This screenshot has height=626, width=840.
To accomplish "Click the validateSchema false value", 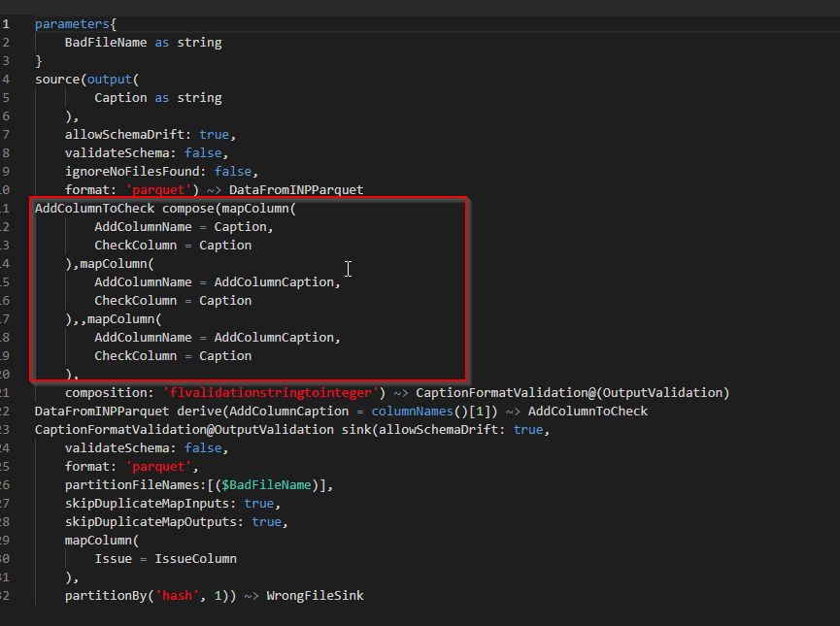I will [203, 152].
